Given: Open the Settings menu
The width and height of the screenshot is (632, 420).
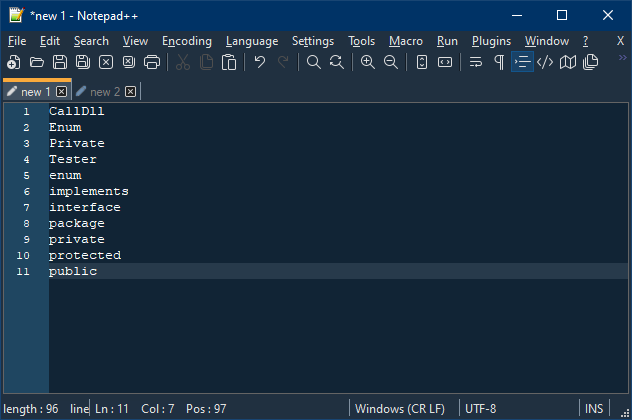Looking at the screenshot, I should click(313, 41).
